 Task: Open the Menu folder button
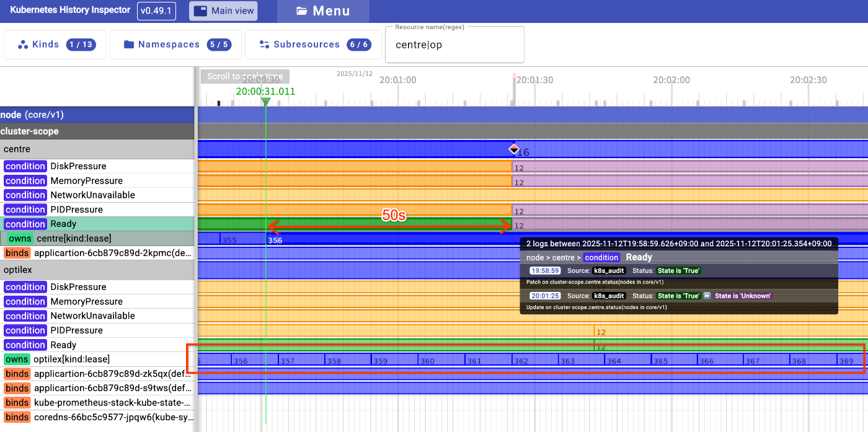[x=323, y=11]
